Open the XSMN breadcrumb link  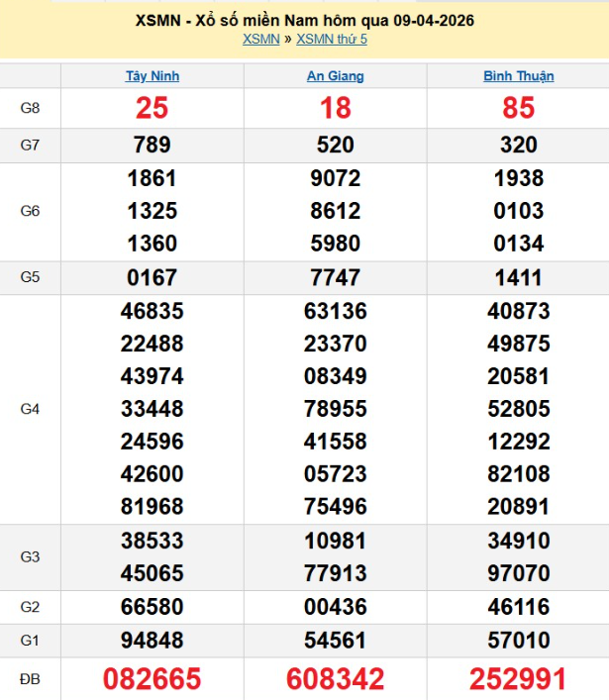(x=260, y=39)
